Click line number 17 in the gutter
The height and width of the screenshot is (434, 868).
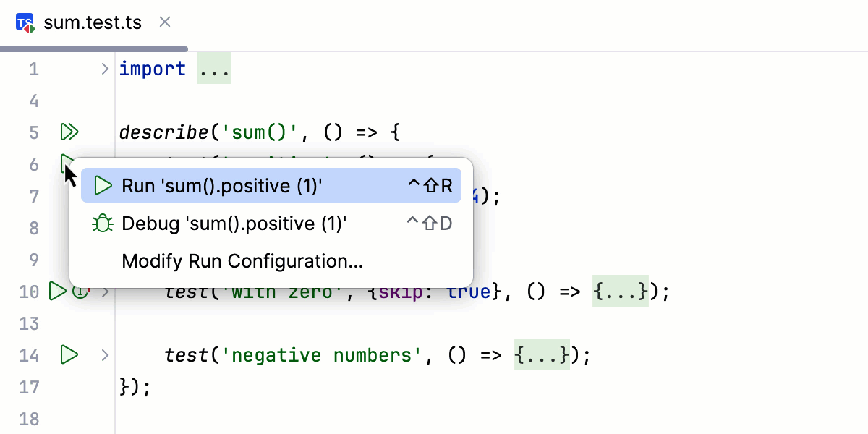click(28, 387)
